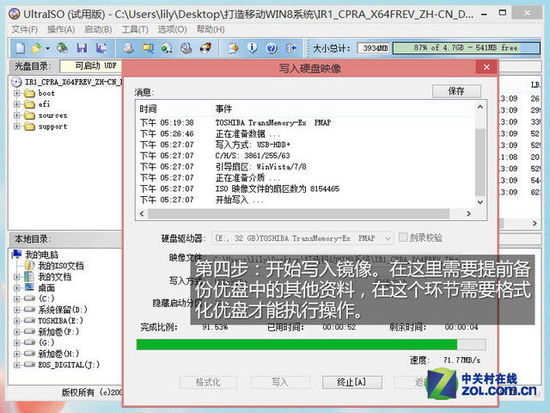Close the 写入硬盘映像 dialog
Screen dimensions: 550x413
click(487, 67)
